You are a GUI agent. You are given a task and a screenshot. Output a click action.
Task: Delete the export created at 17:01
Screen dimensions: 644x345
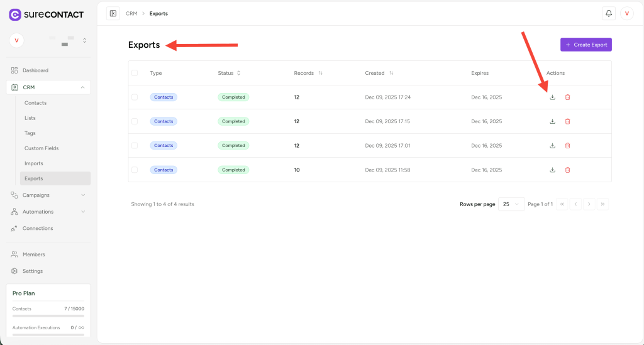pos(567,146)
